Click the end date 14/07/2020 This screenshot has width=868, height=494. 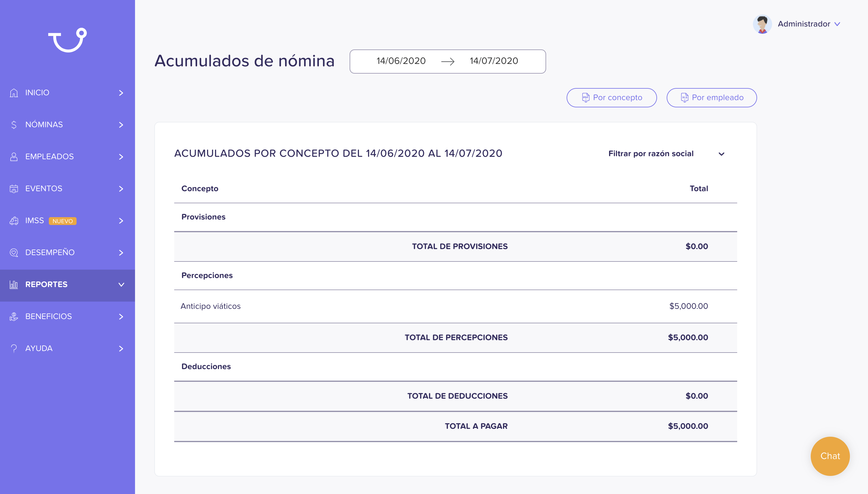494,61
